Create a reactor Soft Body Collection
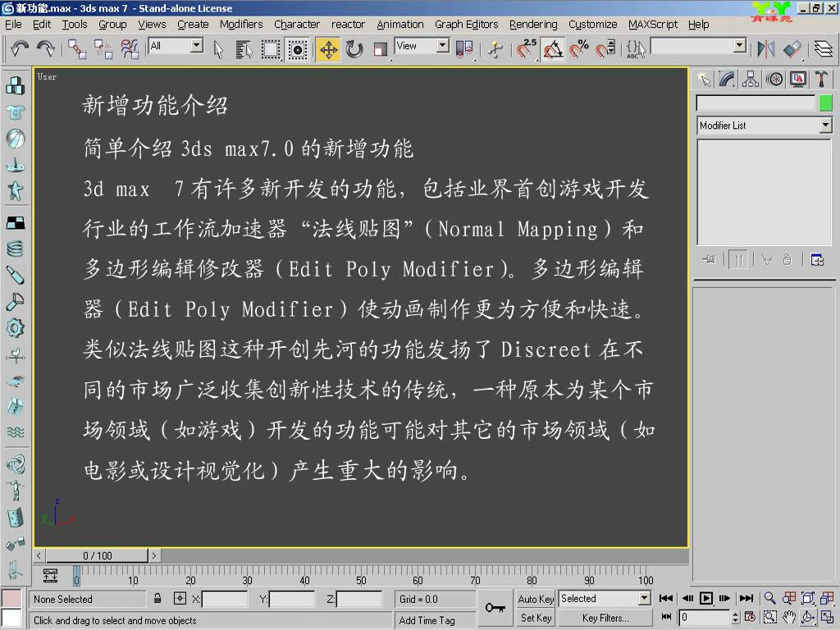Image resolution: width=840 pixels, height=630 pixels. pos(15,138)
